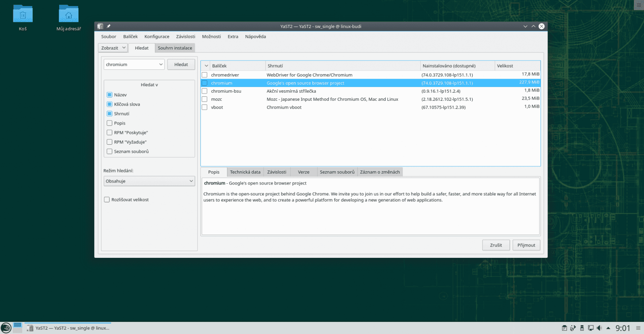Viewport: 644px width, 334px height.
Task: Open the Extra menu
Action: coord(233,37)
